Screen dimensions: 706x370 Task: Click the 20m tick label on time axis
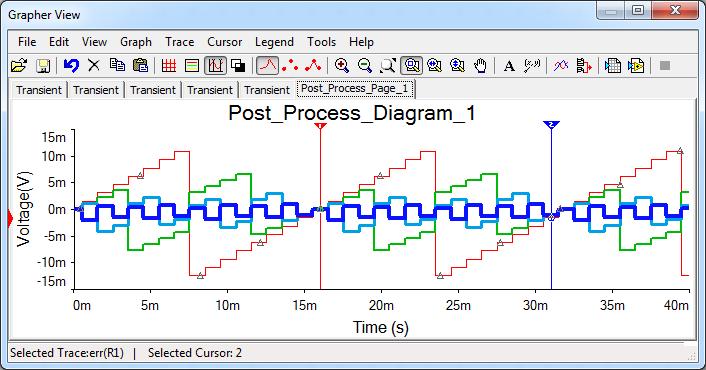point(381,306)
